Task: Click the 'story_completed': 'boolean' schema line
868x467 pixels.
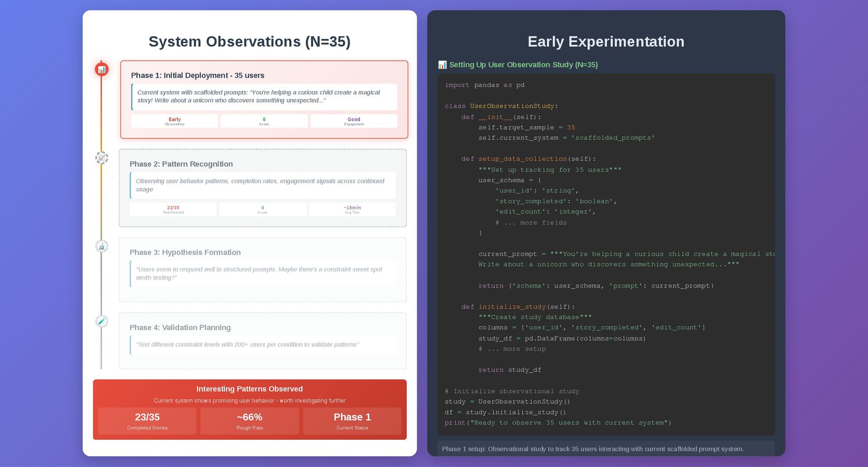Action: [556, 201]
